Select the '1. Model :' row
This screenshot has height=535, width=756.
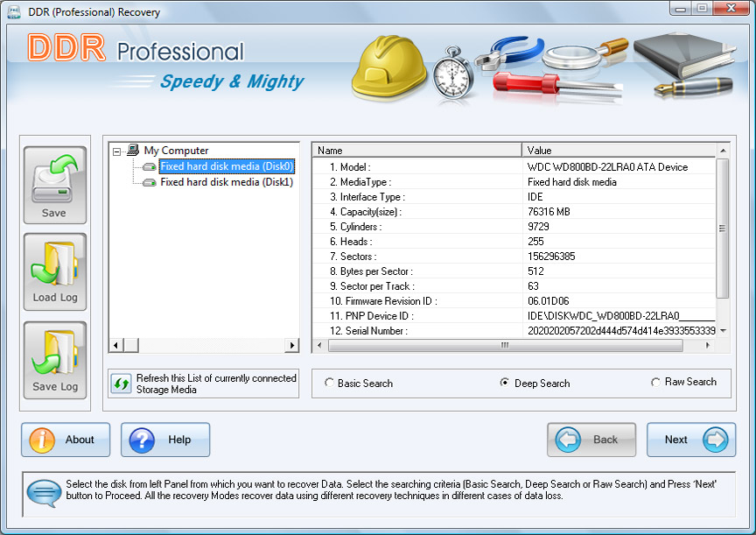click(x=514, y=167)
